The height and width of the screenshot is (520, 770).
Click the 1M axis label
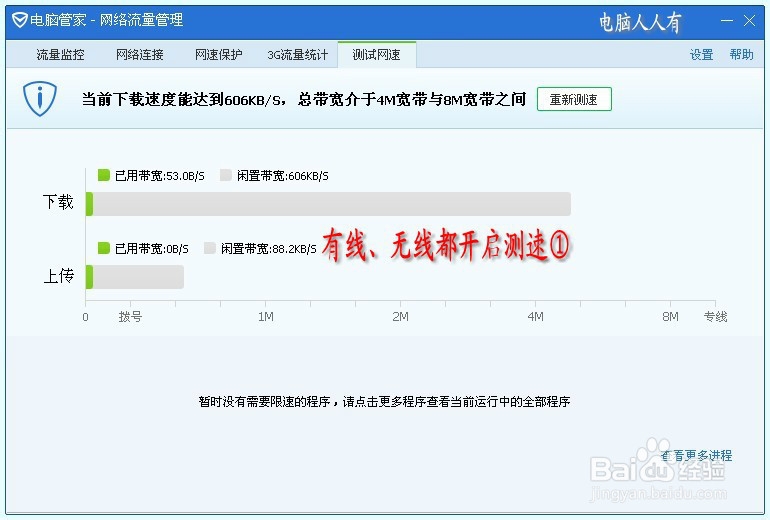266,317
